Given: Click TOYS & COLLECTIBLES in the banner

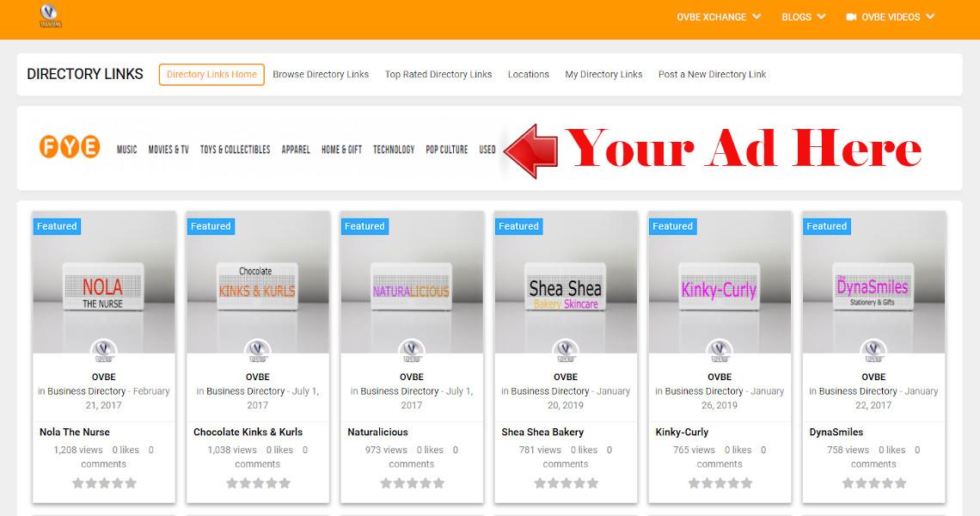Looking at the screenshot, I should [x=235, y=150].
